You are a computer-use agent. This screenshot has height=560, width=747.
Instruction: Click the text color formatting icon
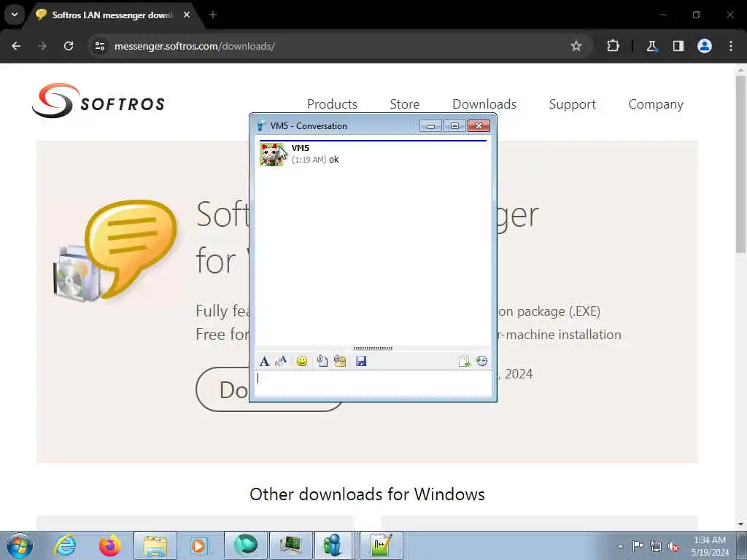tap(281, 362)
